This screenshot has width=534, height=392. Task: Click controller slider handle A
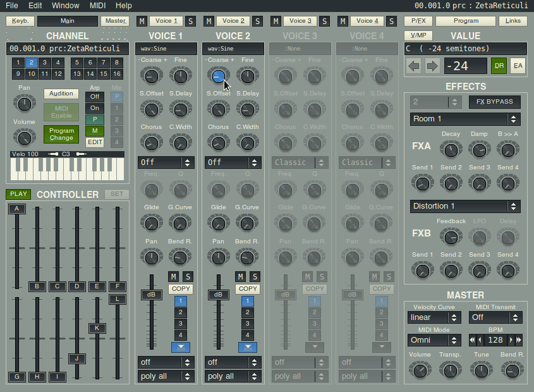(17, 209)
